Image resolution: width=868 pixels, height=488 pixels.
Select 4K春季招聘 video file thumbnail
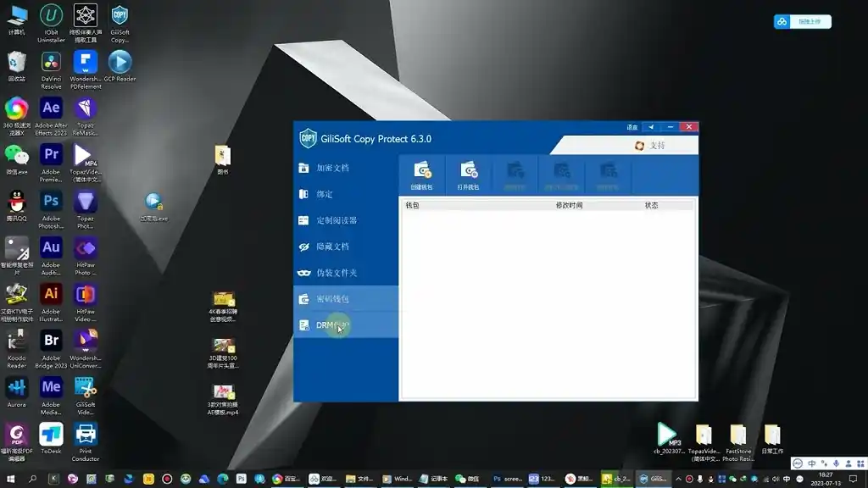(x=223, y=307)
